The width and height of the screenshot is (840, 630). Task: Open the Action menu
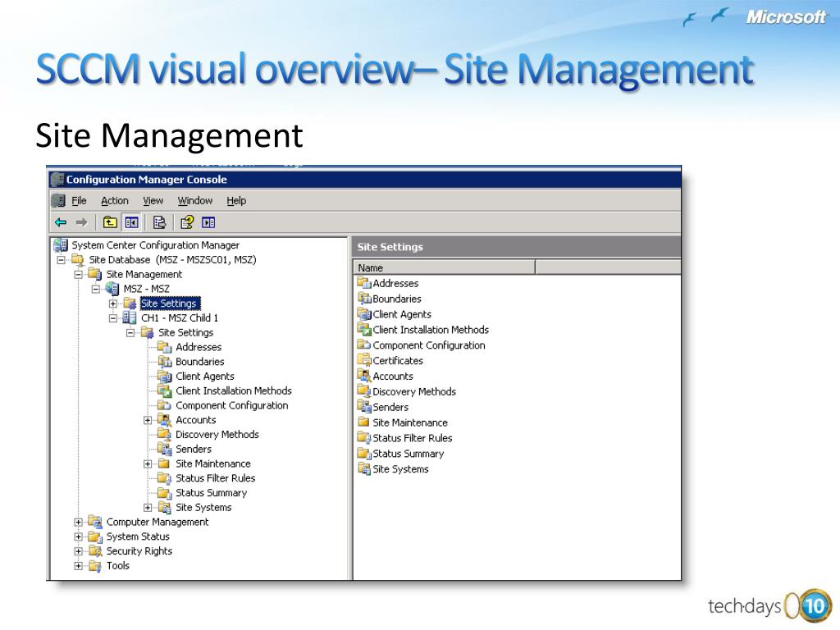point(115,201)
